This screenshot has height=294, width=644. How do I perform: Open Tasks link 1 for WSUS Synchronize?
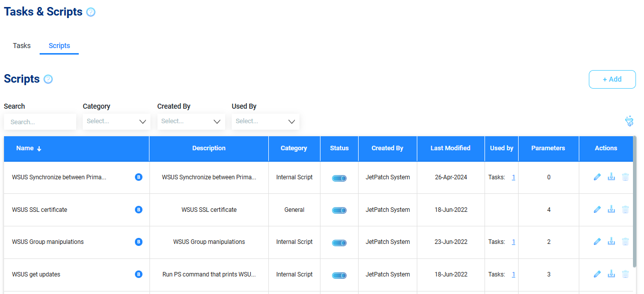click(x=514, y=177)
